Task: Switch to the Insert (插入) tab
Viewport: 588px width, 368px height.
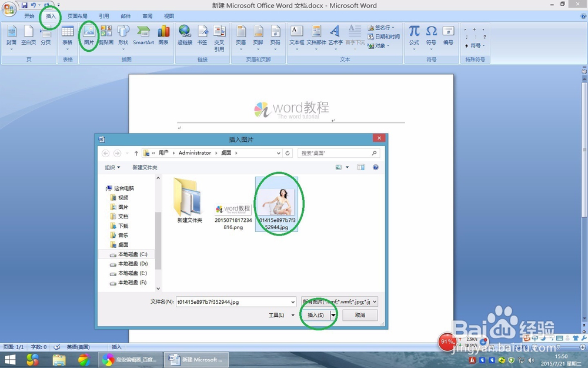Action: pyautogui.click(x=51, y=16)
